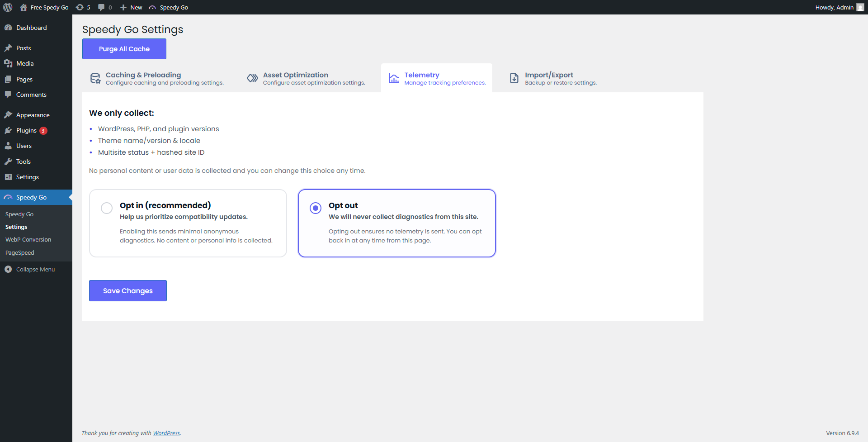This screenshot has width=868, height=442.
Task: Open the Caching & Preloading tab
Action: 157,78
